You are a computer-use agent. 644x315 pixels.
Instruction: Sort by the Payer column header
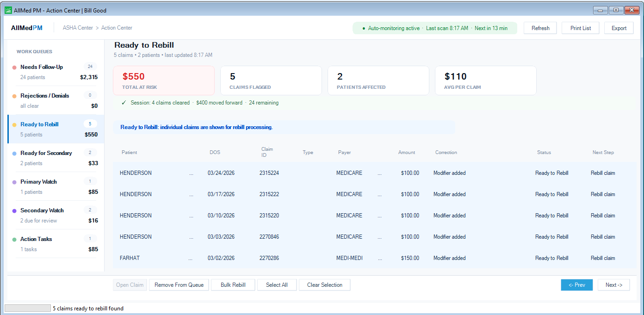click(344, 152)
